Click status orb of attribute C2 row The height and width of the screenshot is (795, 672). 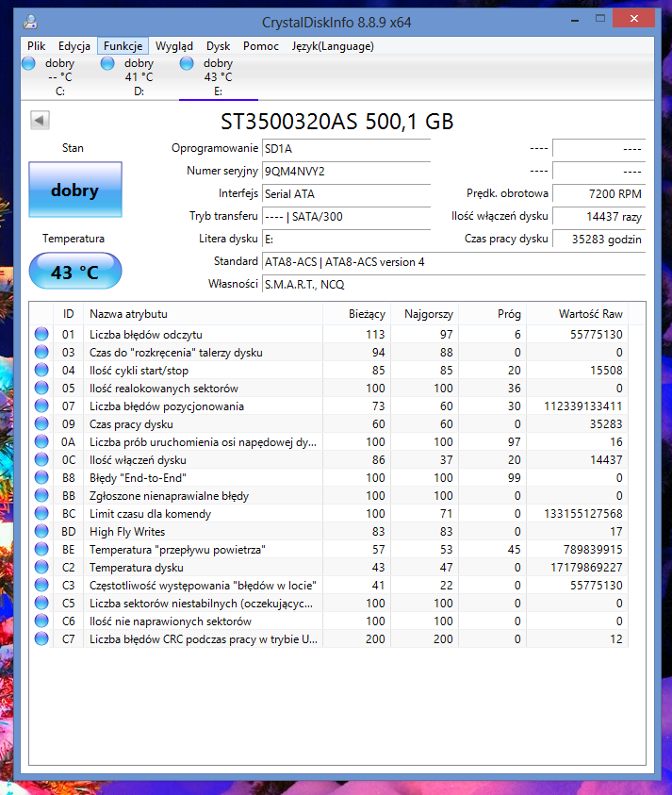(x=41, y=567)
